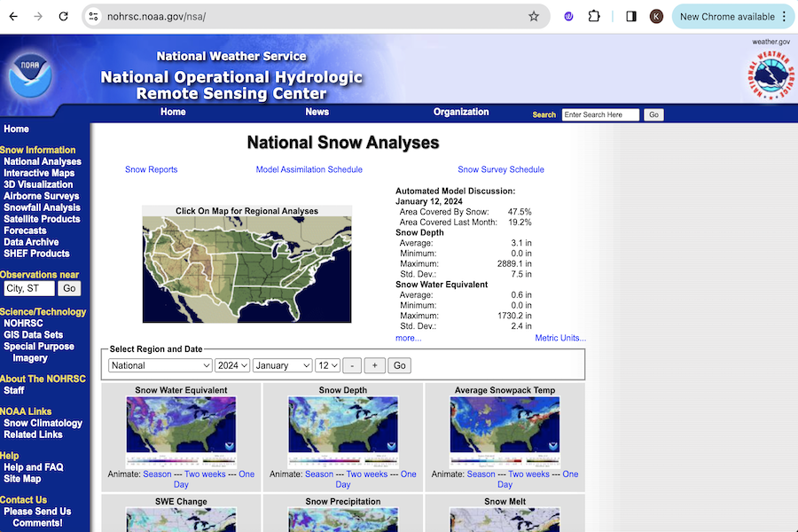Open Home in the top navigation bar
Viewport: 798px width, 532px height.
click(173, 112)
